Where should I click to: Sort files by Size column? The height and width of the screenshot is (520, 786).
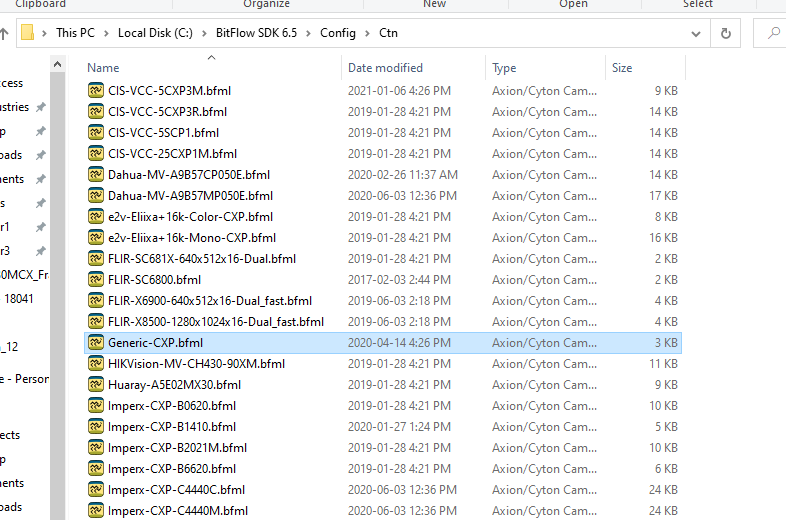622,68
